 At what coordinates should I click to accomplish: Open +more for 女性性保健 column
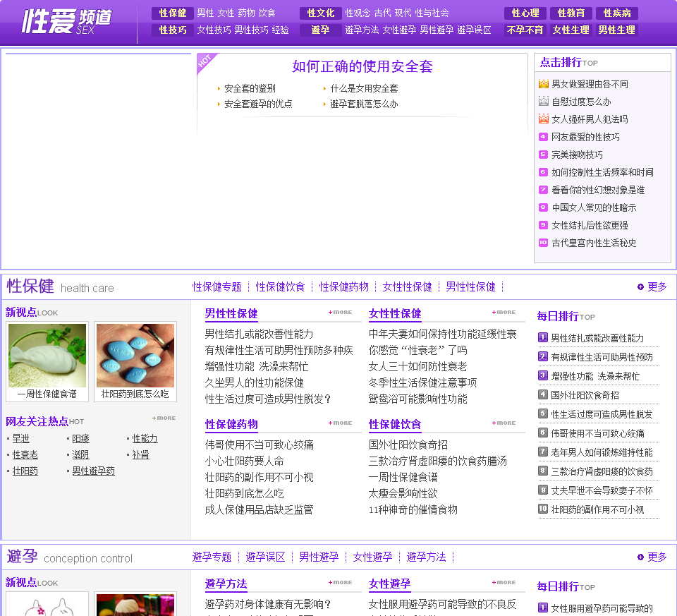click(504, 312)
